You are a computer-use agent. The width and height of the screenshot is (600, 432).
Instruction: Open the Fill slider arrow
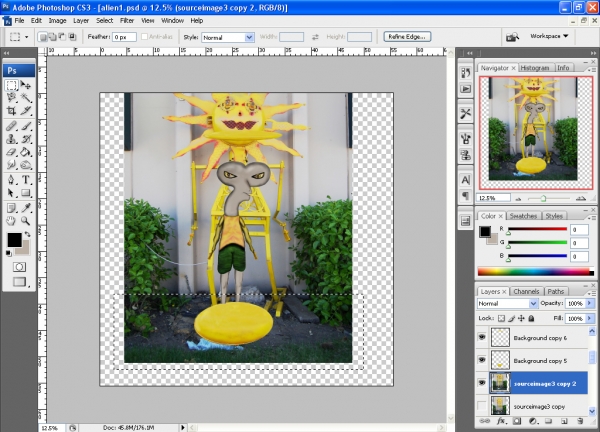590,318
